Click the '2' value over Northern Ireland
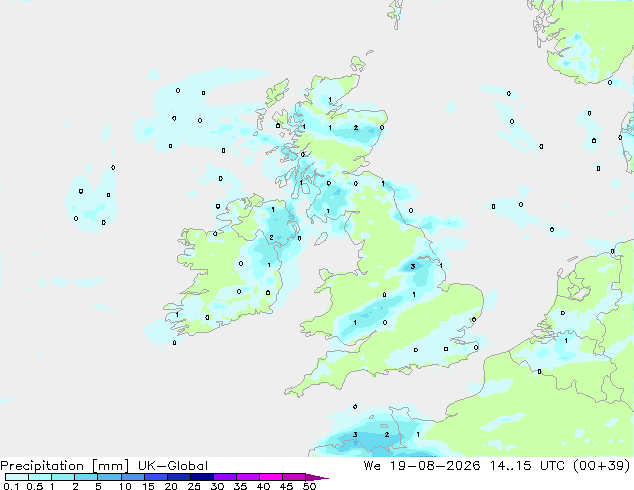The width and height of the screenshot is (634, 490). point(271,238)
